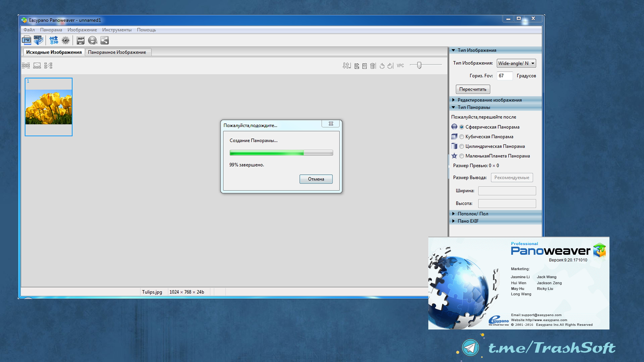Click the panorama creation progress bar
The height and width of the screenshot is (362, 644).
(281, 153)
